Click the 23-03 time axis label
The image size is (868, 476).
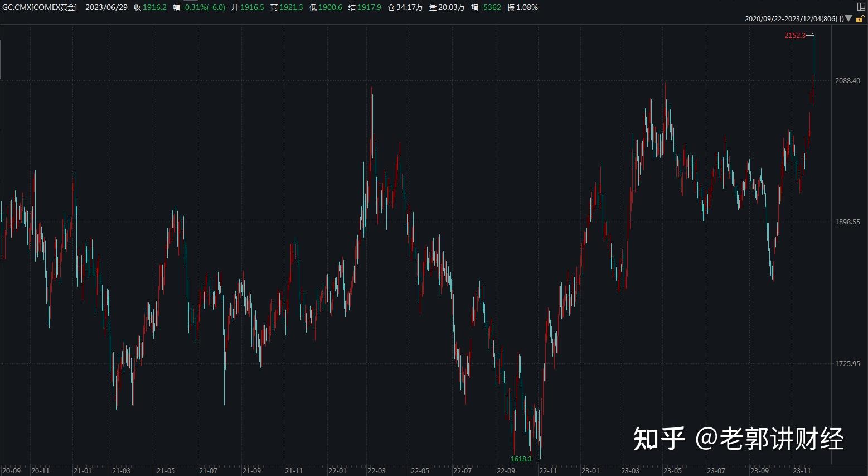click(631, 471)
